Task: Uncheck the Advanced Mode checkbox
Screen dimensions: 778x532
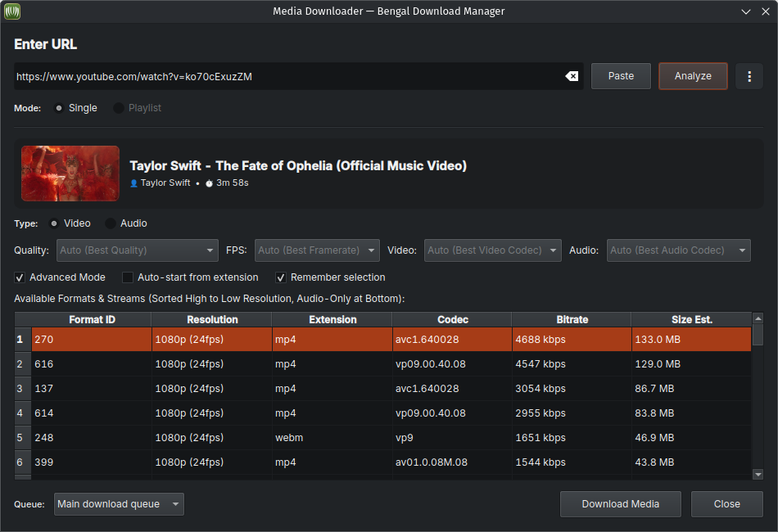Action: [x=20, y=277]
